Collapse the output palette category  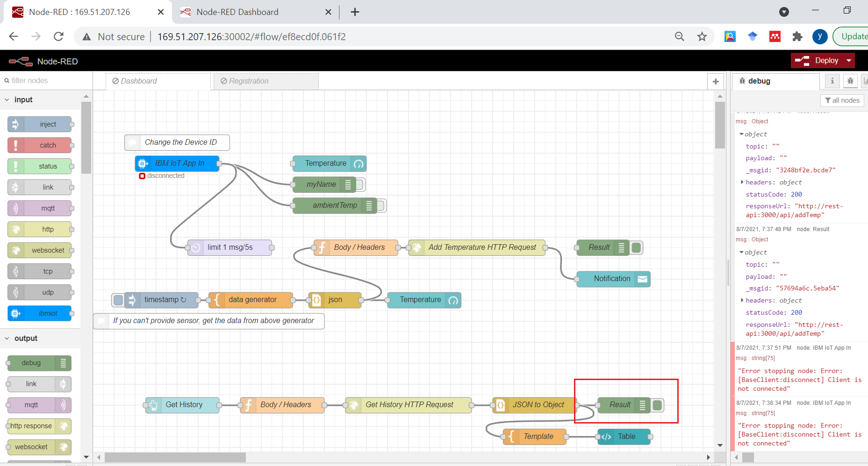(x=7, y=338)
